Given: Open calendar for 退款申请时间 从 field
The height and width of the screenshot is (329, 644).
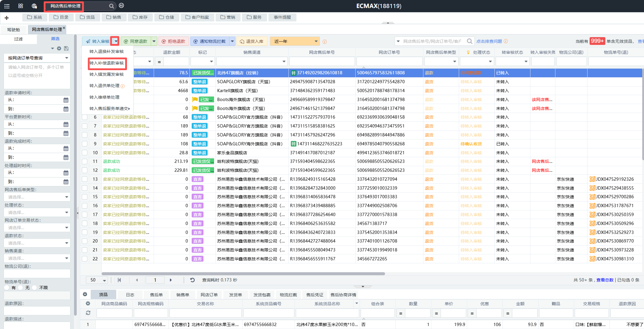Looking at the screenshot, I should 66,100.
